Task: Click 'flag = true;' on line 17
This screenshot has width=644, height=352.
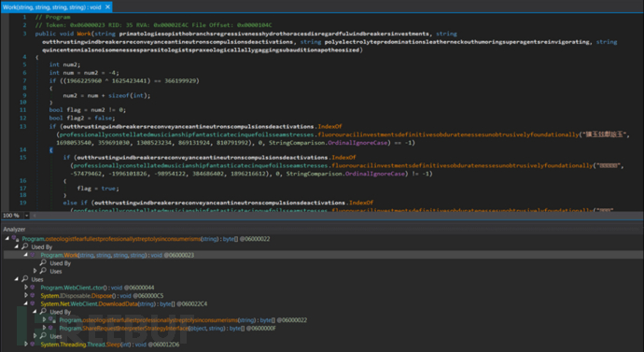Action: click(98, 188)
